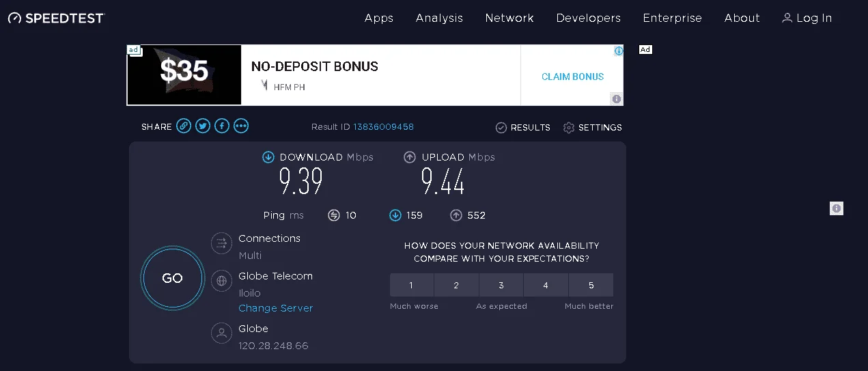Open more share options icon
Image resolution: width=868 pixels, height=371 pixels.
241,126
